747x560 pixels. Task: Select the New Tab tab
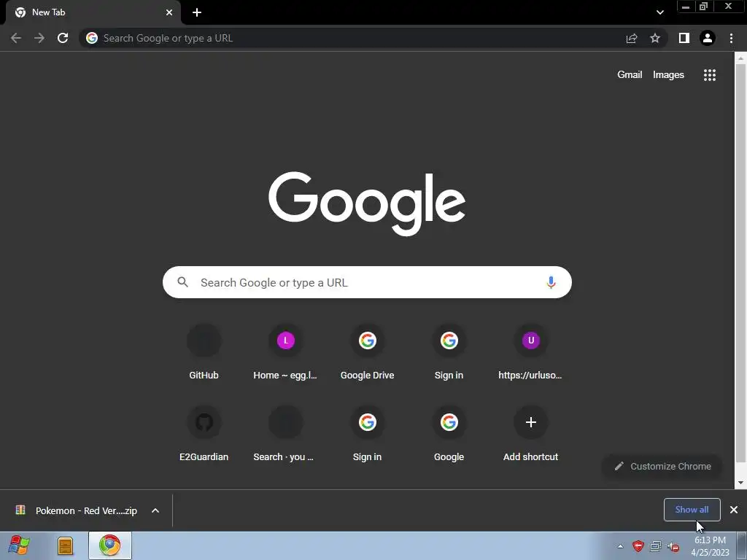point(93,12)
